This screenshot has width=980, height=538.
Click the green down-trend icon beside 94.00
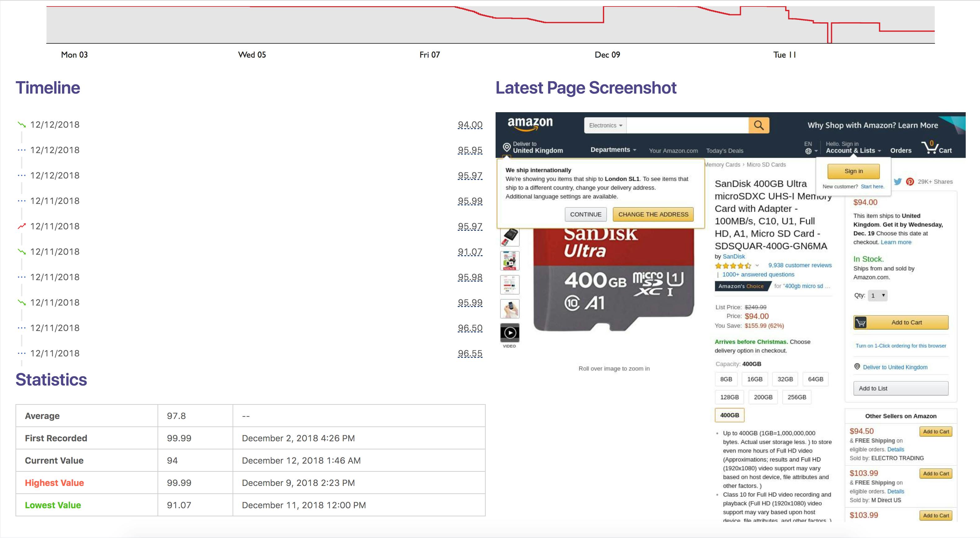click(22, 125)
